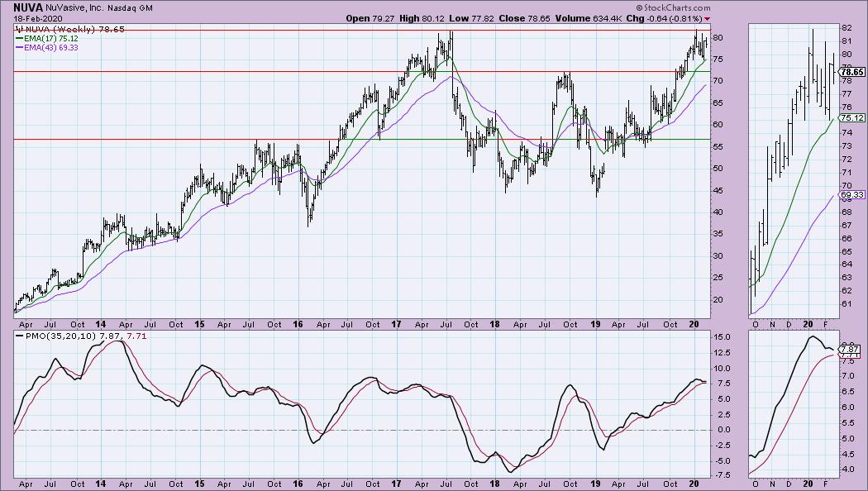
Task: Click the Low 77.82 value
Action: pyautogui.click(x=471, y=19)
